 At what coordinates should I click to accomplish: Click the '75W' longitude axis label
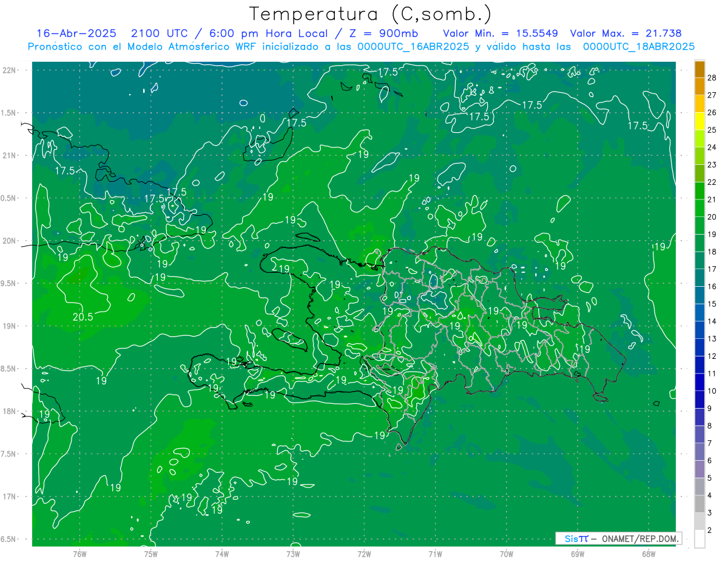[150, 554]
